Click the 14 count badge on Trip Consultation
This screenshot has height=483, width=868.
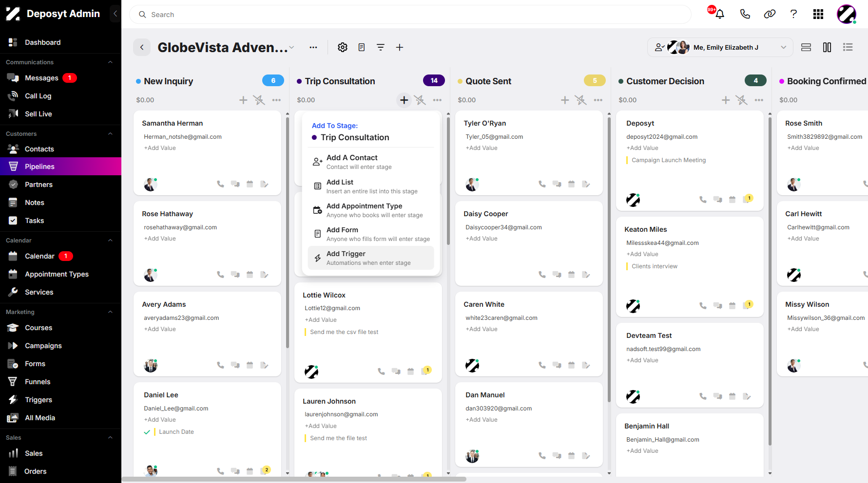click(434, 81)
